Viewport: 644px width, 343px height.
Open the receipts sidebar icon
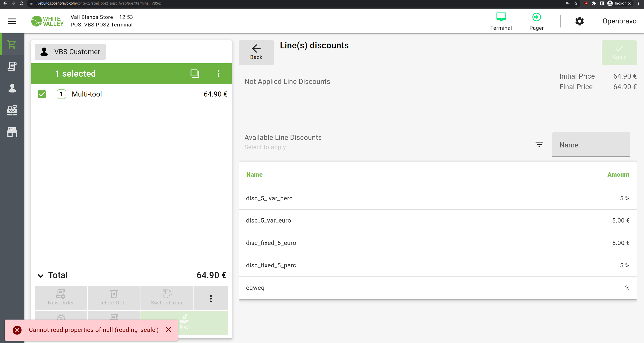12,66
